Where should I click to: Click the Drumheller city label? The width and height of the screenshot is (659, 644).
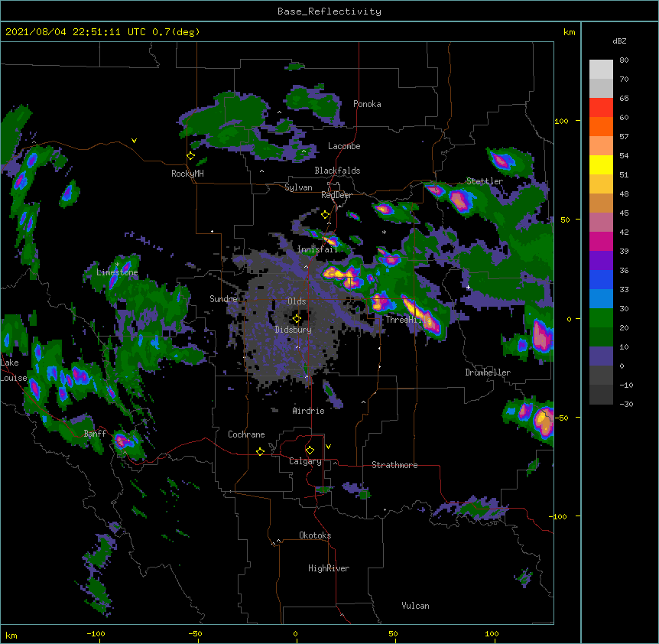click(488, 372)
